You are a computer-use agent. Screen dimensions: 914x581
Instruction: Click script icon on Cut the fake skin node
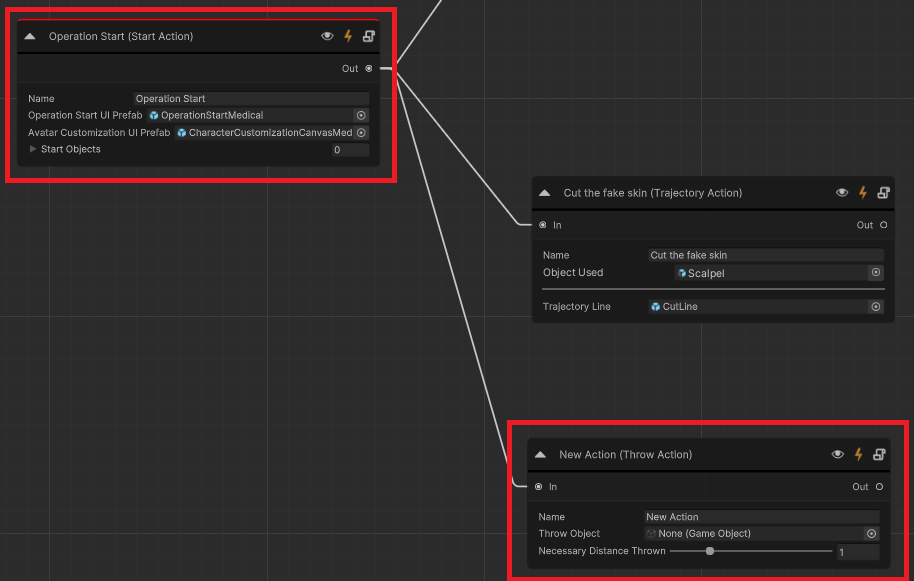click(884, 193)
